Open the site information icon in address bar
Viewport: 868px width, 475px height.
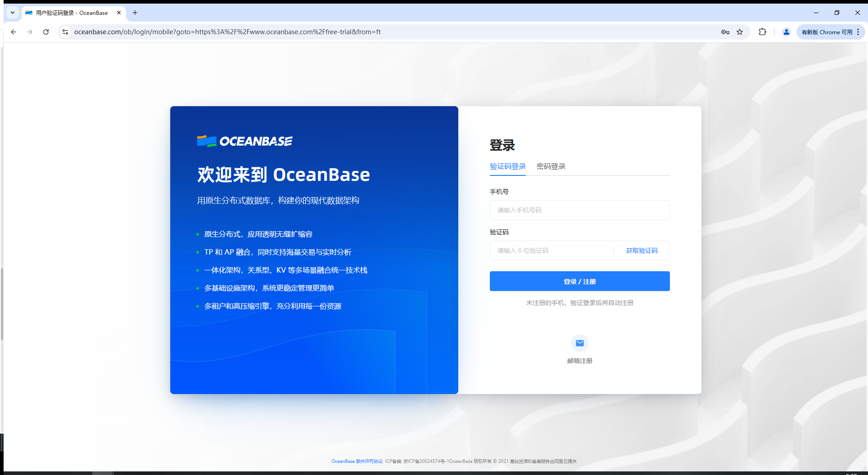(x=65, y=32)
